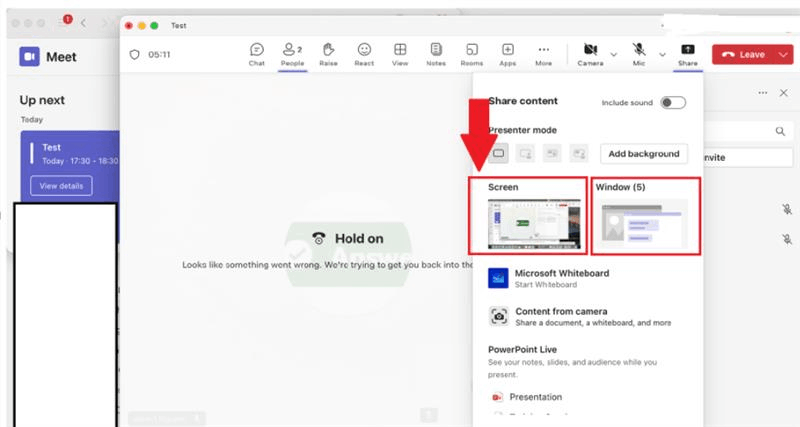Click the Share toolbar button
Image resolution: width=800 pixels, height=427 pixels.
pyautogui.click(x=688, y=55)
